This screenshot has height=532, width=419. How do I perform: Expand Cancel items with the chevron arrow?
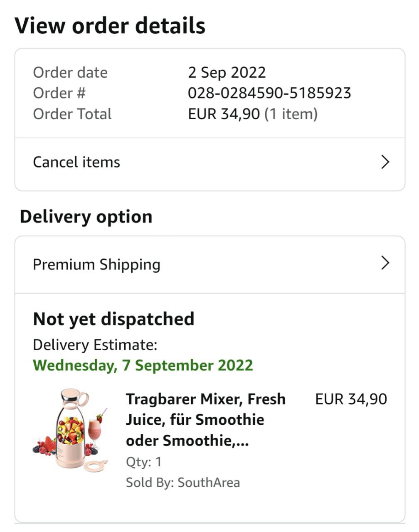385,162
